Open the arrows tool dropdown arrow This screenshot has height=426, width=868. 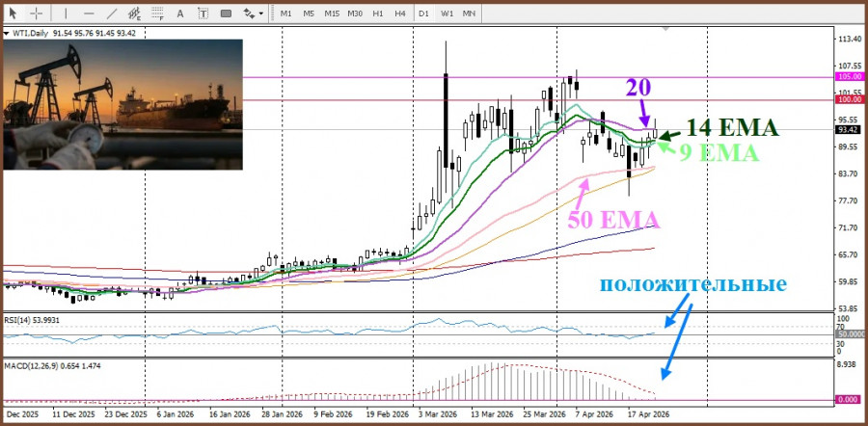(260, 13)
